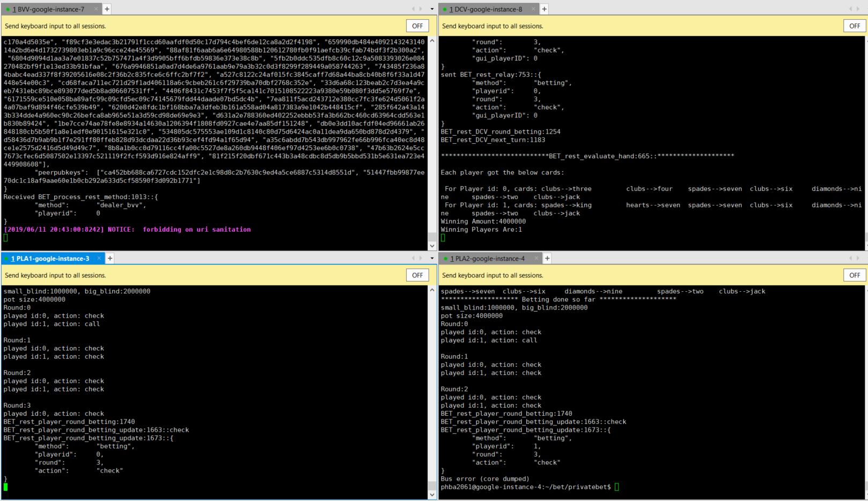
Task: Close the PLA1-google-instance-3 tab
Action: [x=99, y=259]
